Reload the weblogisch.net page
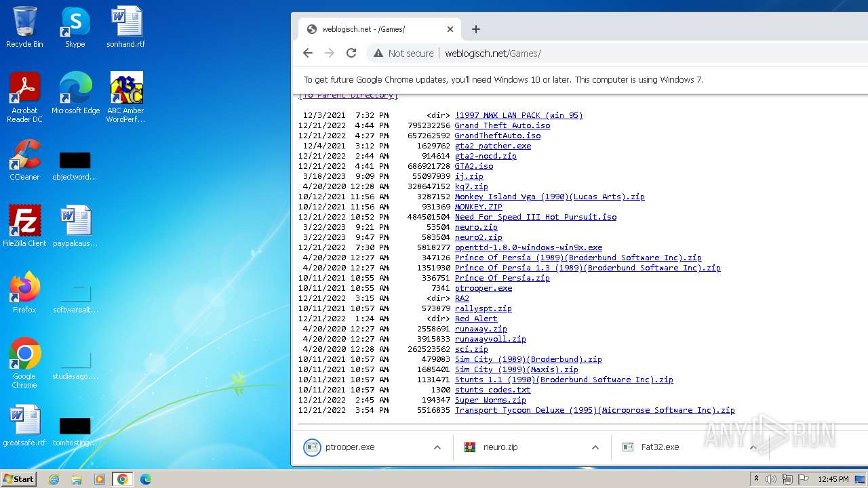This screenshot has width=868, height=488. click(351, 53)
